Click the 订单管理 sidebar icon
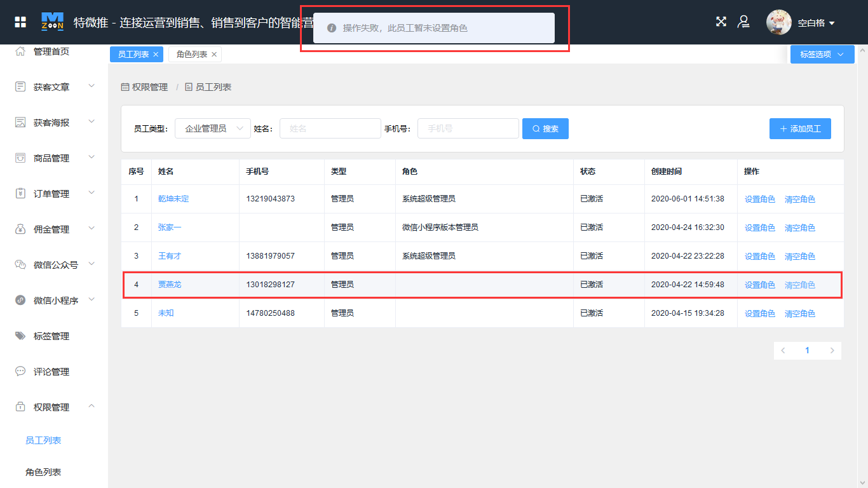This screenshot has width=868, height=488. 20,193
